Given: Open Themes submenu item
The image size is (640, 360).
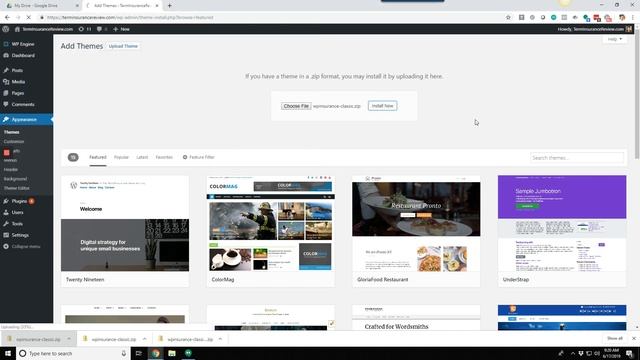Looking at the screenshot, I should click(11, 132).
